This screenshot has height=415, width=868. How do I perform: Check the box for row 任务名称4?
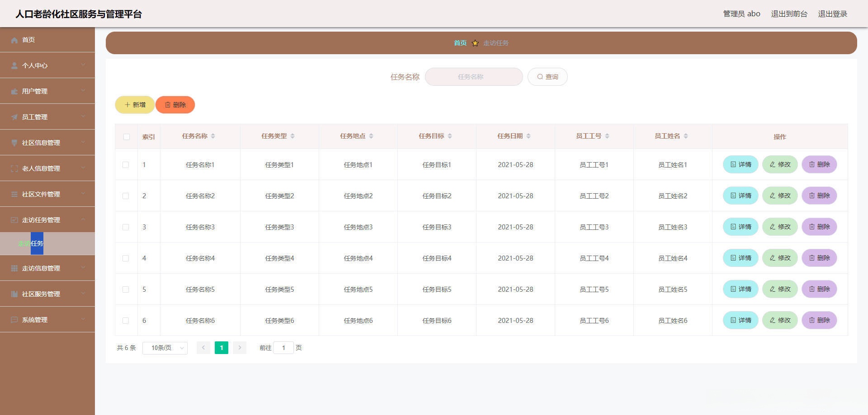[126, 258]
